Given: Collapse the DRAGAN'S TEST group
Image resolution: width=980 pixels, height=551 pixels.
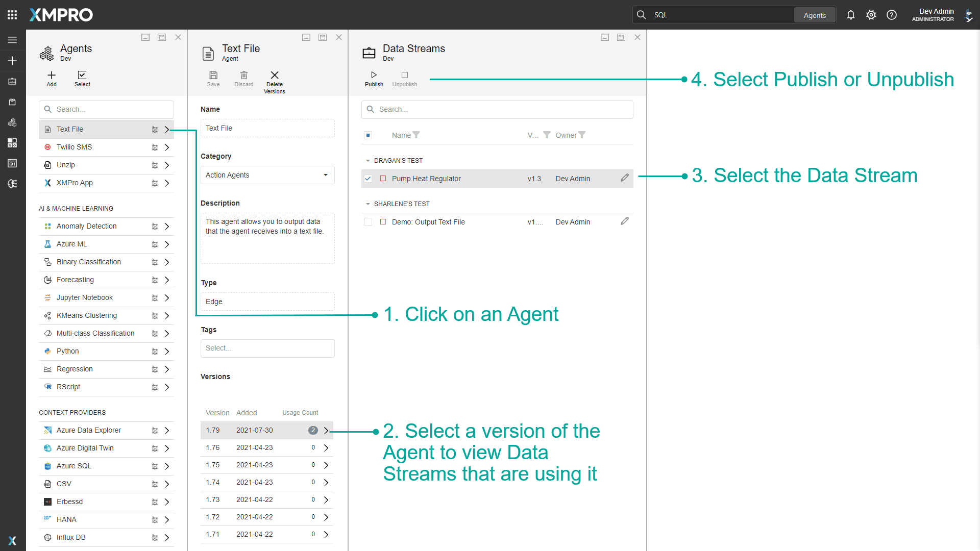Looking at the screenshot, I should pos(369,160).
